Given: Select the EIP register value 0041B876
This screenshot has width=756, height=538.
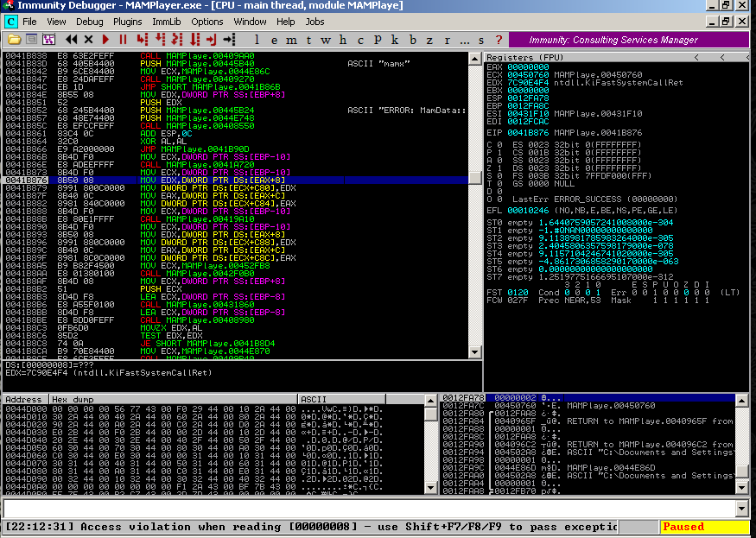Looking at the screenshot, I should (528, 133).
